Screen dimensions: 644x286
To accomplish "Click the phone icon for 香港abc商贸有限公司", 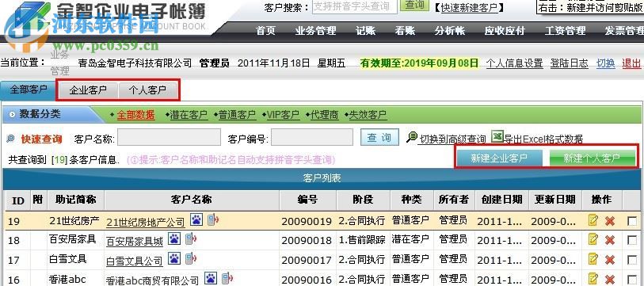I will [227, 278].
